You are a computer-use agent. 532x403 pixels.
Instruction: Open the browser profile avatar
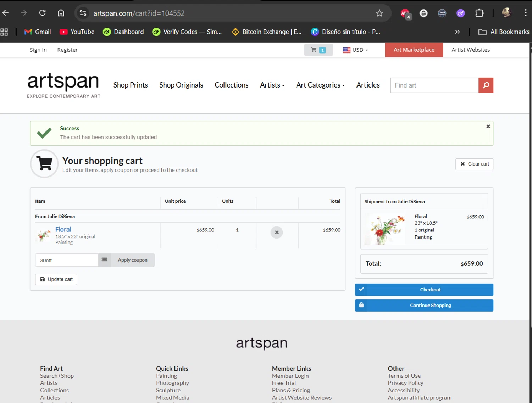coord(506,13)
